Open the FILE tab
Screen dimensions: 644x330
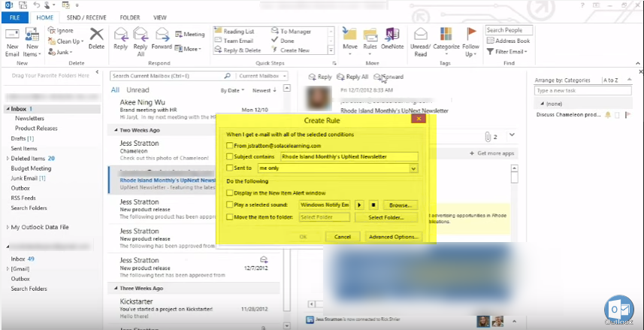pos(15,17)
